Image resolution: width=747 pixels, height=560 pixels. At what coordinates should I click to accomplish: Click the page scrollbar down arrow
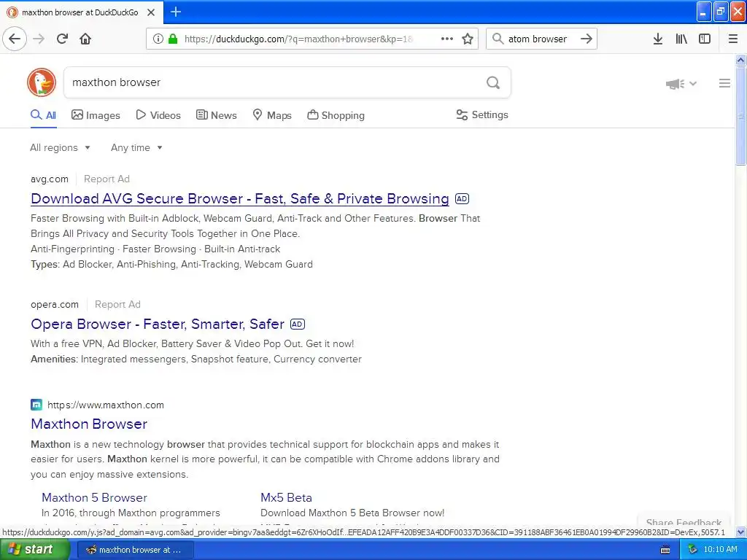click(740, 532)
